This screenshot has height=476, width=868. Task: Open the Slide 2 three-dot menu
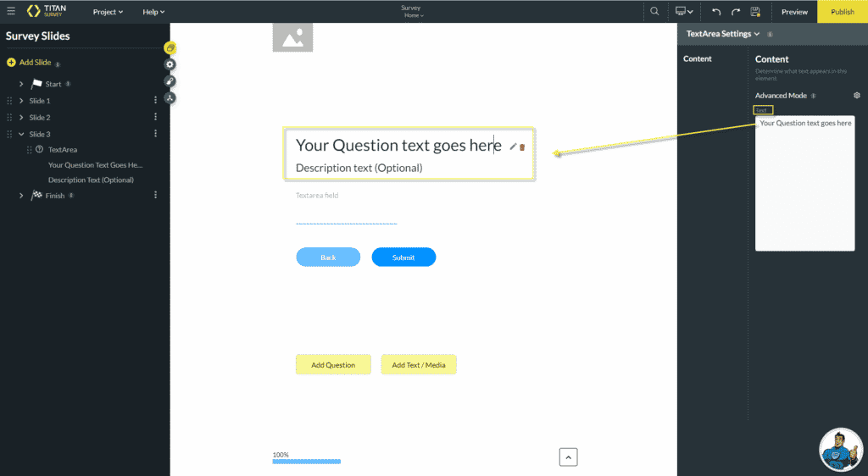[x=156, y=117]
